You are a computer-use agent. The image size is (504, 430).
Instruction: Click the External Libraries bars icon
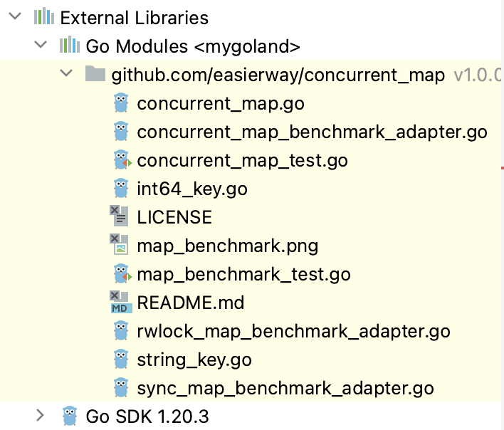pos(44,16)
